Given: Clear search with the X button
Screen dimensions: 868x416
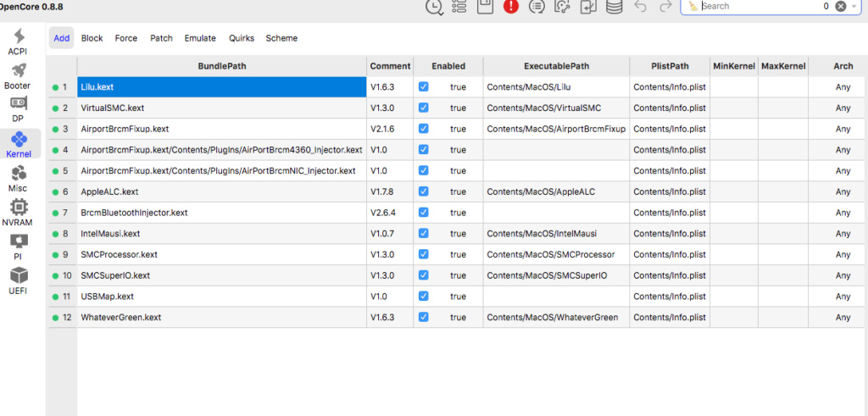Looking at the screenshot, I should click(840, 6).
